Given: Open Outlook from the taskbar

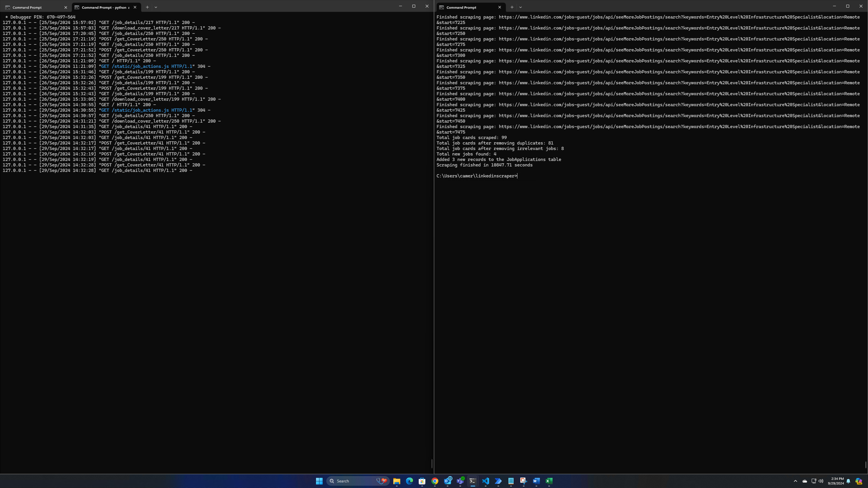Looking at the screenshot, I should tap(447, 481).
